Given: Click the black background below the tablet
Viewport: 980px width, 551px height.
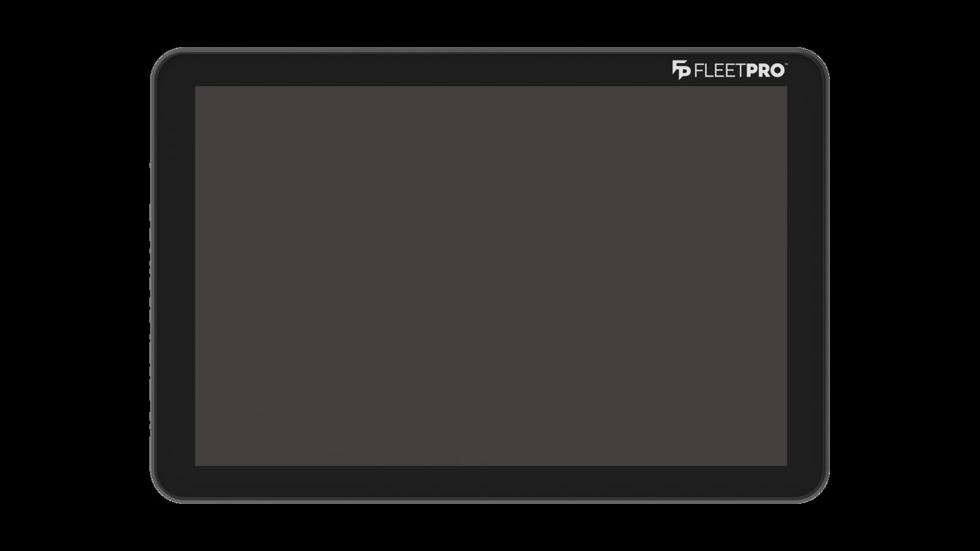Looking at the screenshot, I should [x=490, y=528].
